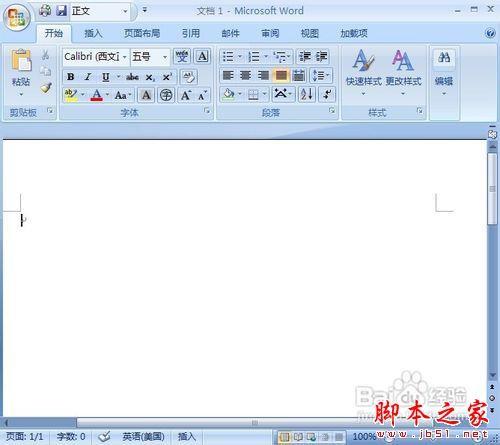Viewport: 500px width, 445px height.
Task: Open Change Case Aa dropdown
Action: pyautogui.click(x=123, y=96)
